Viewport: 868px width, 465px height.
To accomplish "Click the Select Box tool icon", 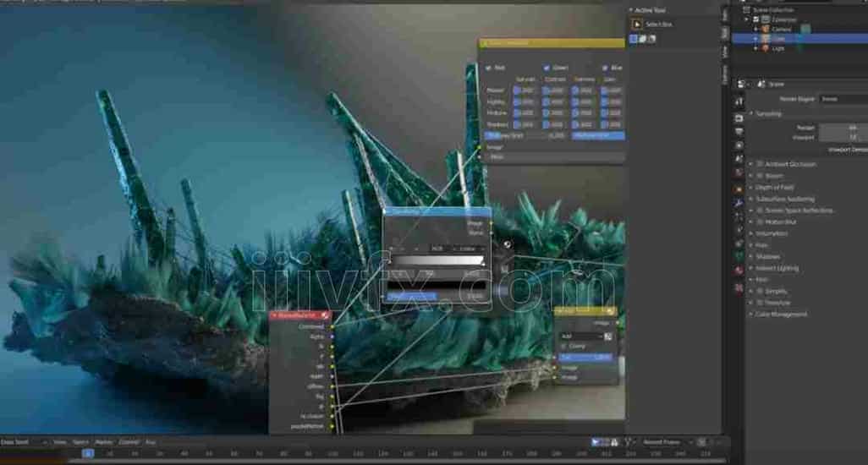I will click(x=636, y=24).
